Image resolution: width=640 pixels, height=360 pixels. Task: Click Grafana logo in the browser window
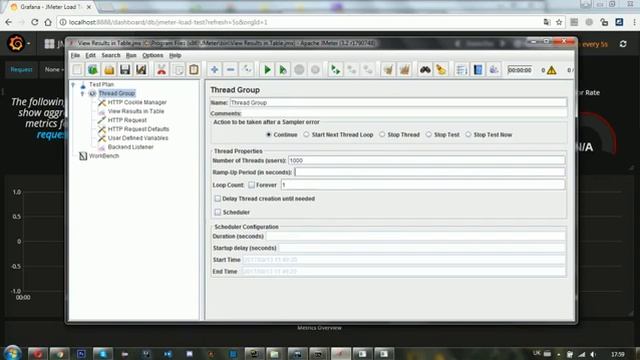click(16, 43)
